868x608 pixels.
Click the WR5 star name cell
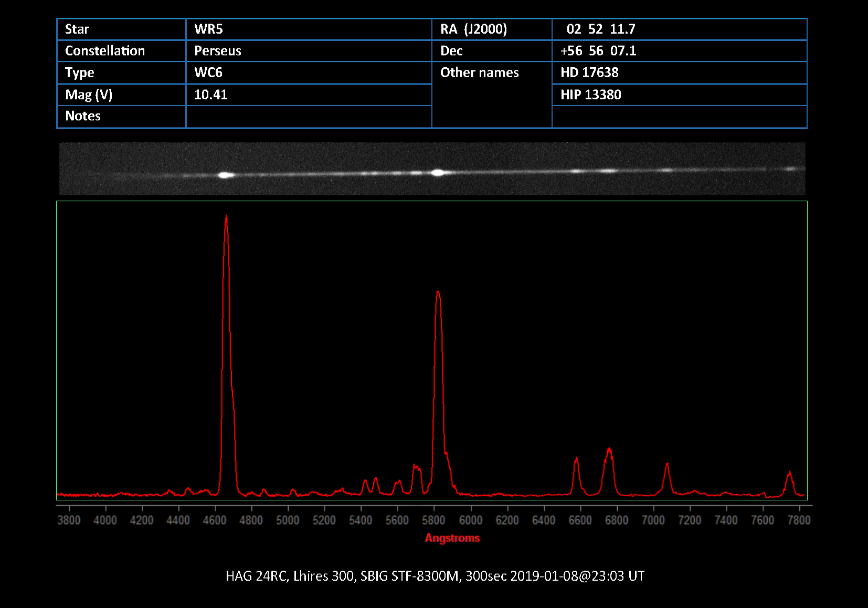(x=208, y=29)
